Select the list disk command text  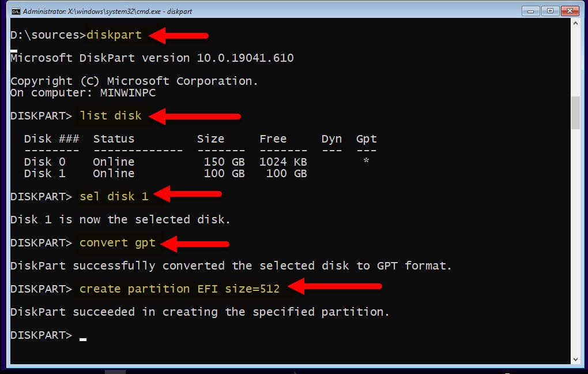[x=111, y=115]
